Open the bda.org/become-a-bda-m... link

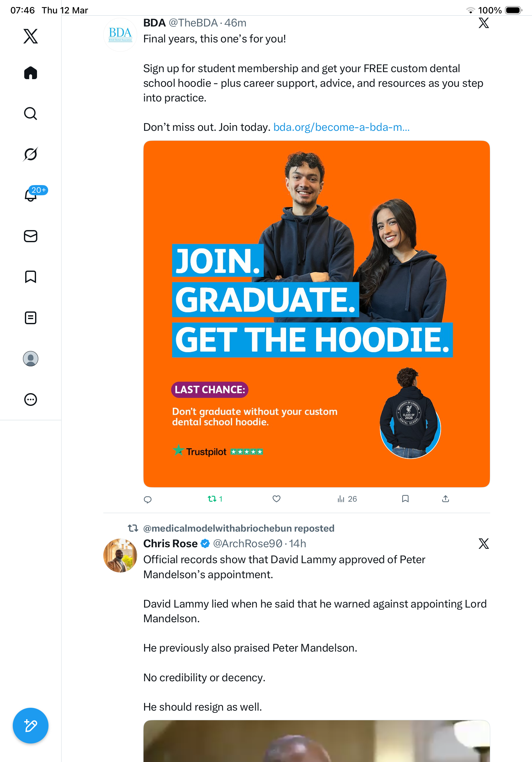(341, 127)
